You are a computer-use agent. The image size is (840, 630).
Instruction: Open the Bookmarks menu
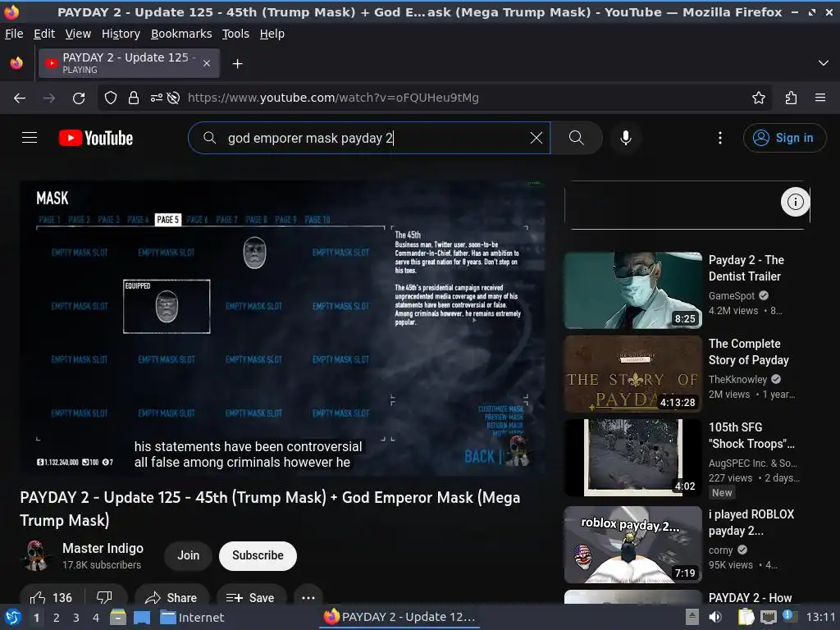[x=181, y=34]
